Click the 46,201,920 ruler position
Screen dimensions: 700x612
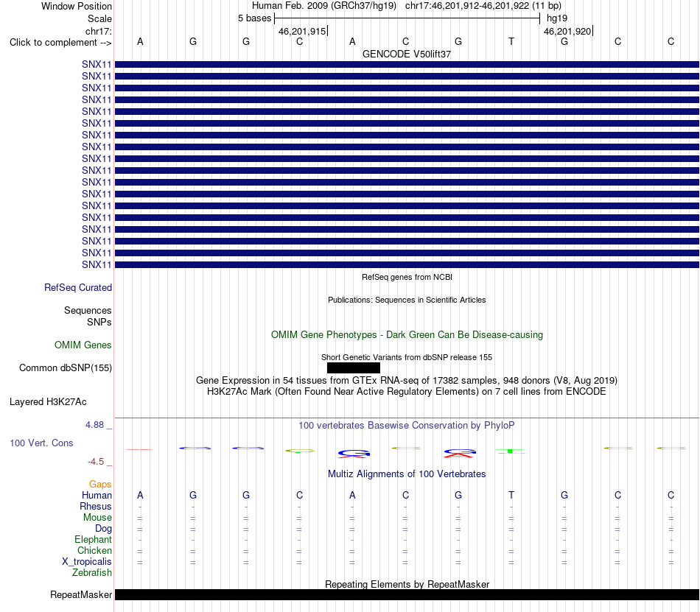click(567, 31)
